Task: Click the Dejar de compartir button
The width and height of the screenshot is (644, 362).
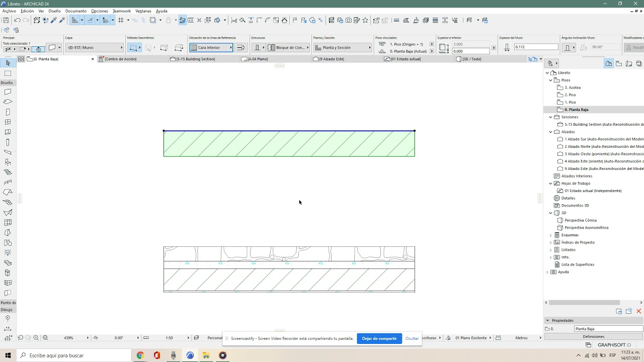Action: (379, 338)
